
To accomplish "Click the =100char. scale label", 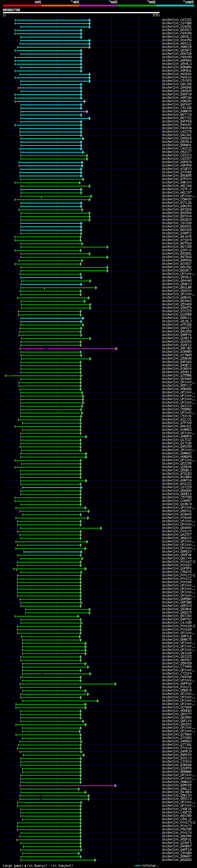I will pyautogui.click(x=150, y=865).
